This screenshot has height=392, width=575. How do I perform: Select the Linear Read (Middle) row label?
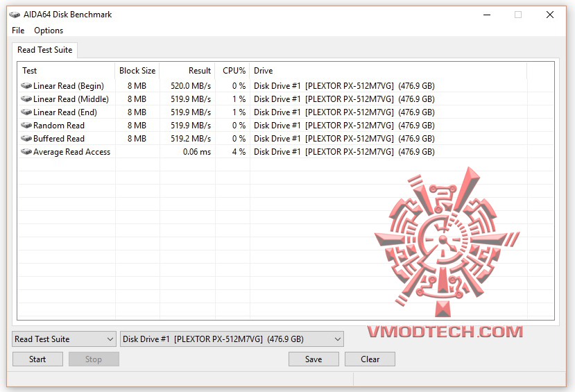coord(71,99)
